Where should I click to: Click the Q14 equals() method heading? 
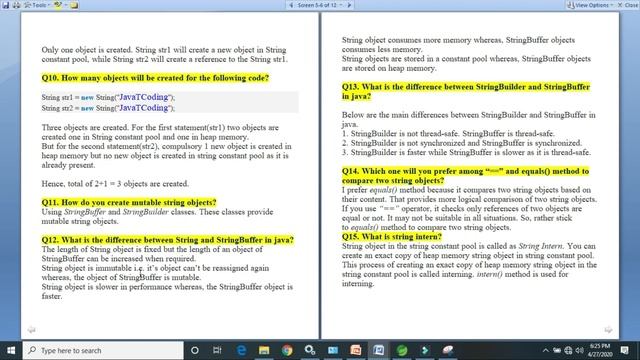[x=465, y=176]
